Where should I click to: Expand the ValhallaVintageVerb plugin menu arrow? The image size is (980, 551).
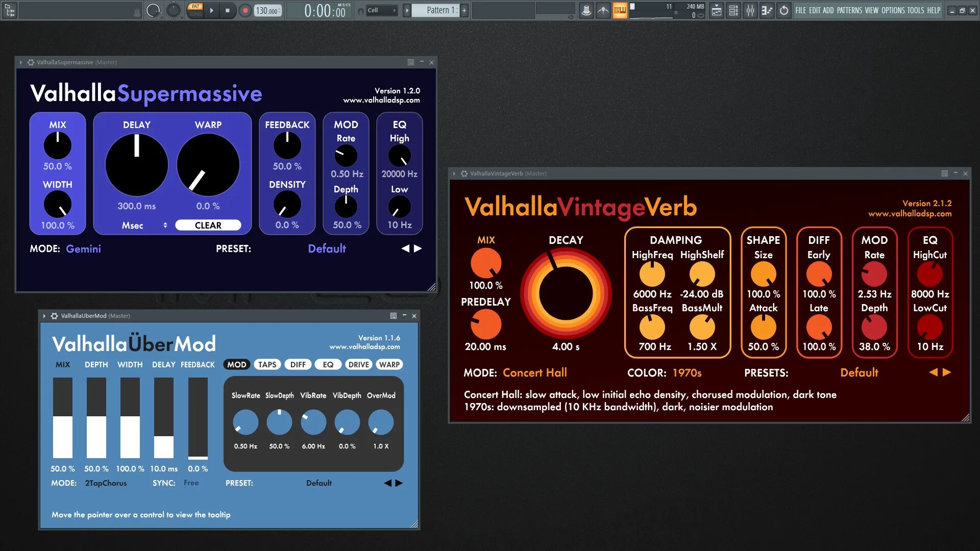pos(454,173)
